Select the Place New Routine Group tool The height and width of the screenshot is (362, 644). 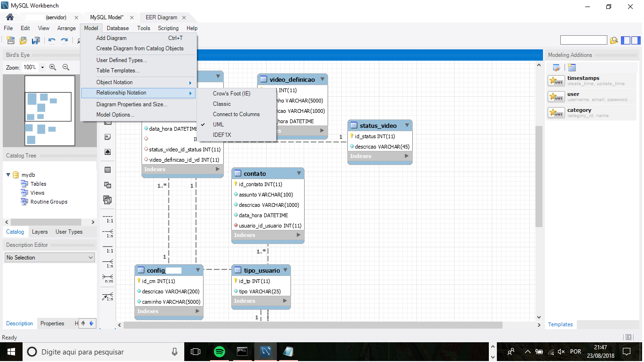pos(108,200)
